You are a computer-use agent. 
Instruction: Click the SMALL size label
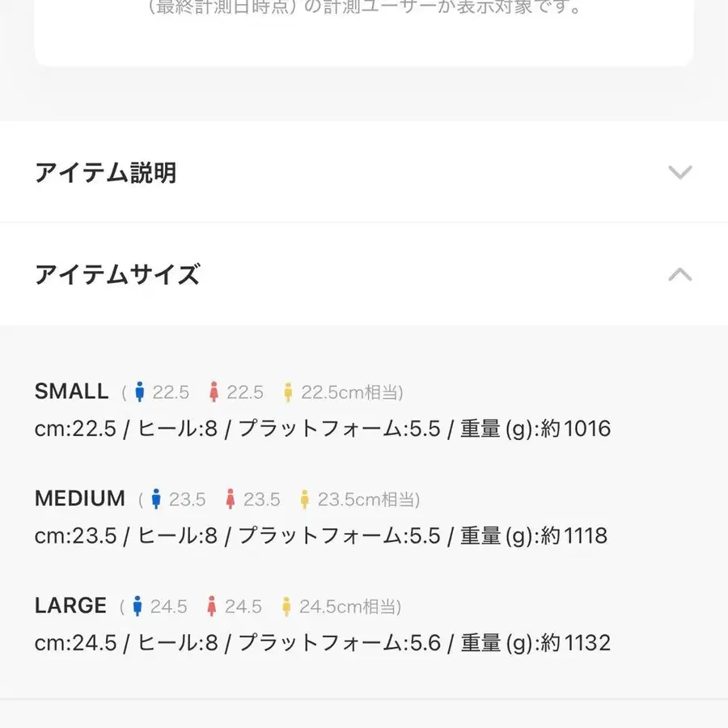point(71,392)
